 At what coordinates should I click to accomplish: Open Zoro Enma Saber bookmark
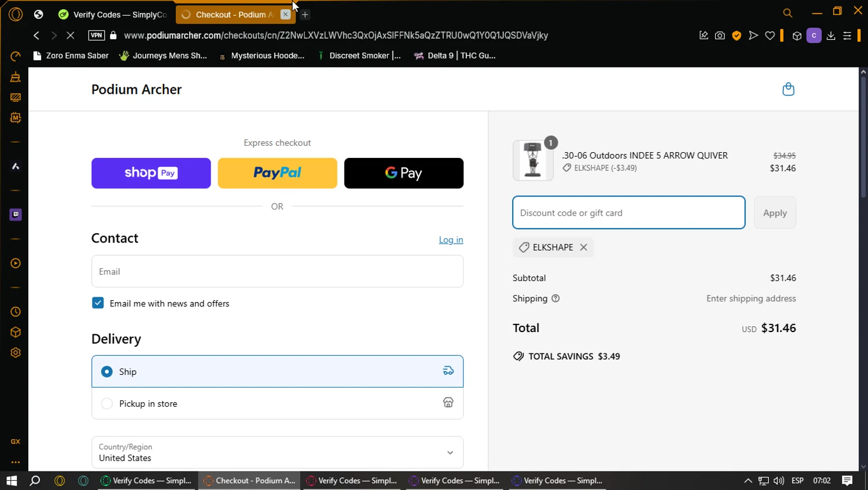[x=71, y=56]
